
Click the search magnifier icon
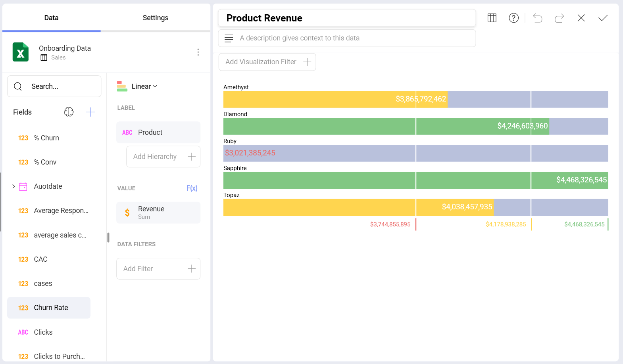[18, 86]
